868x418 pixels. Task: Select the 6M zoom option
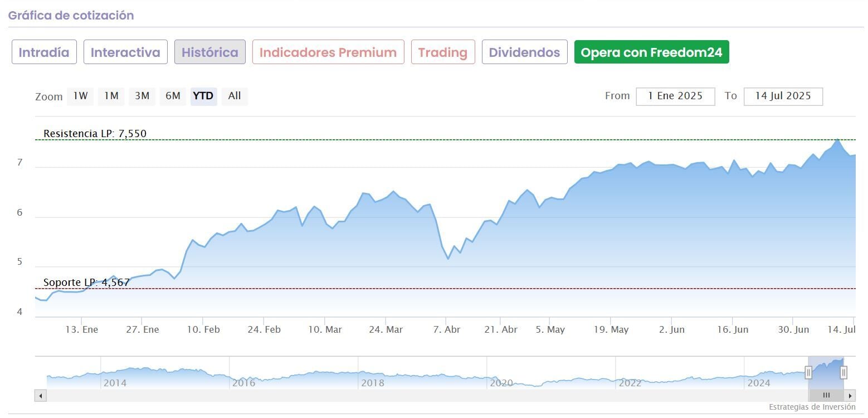173,96
